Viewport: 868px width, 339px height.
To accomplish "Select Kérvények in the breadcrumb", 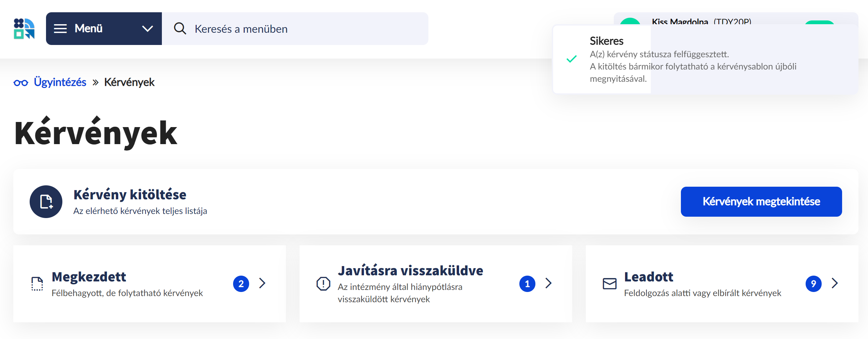I will pyautogui.click(x=129, y=82).
